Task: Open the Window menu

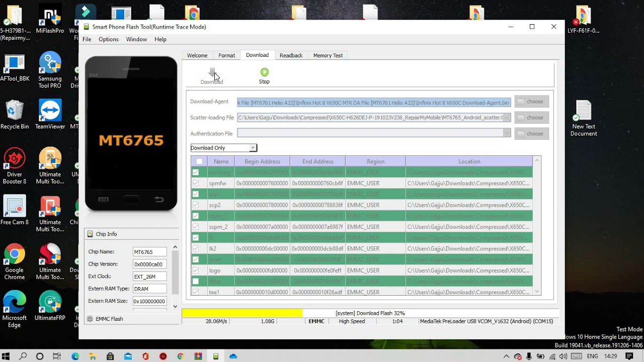Action: click(136, 39)
